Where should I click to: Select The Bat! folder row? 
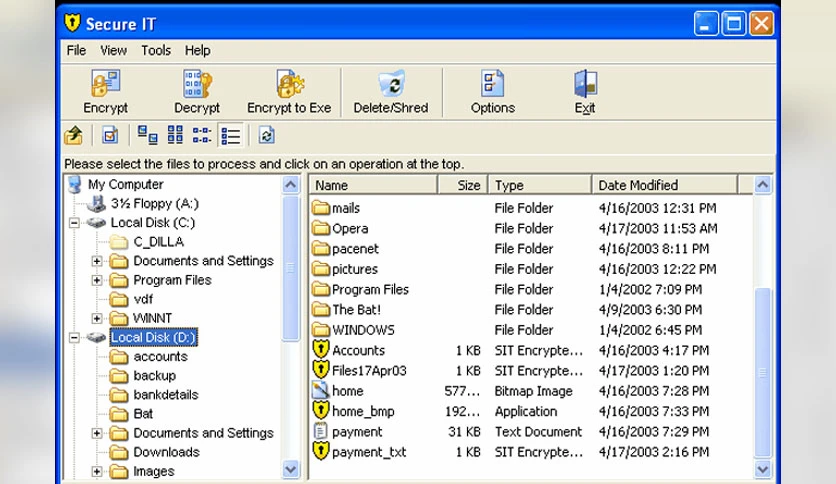tap(530, 310)
